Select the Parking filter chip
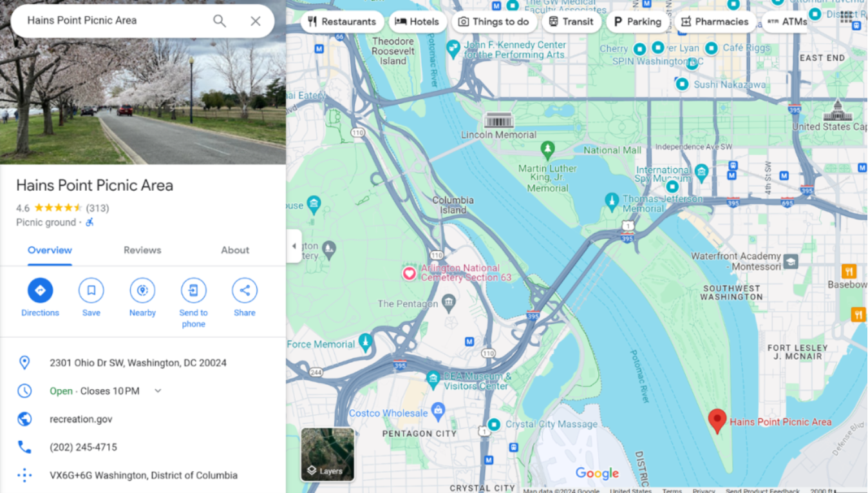 pyautogui.click(x=636, y=21)
